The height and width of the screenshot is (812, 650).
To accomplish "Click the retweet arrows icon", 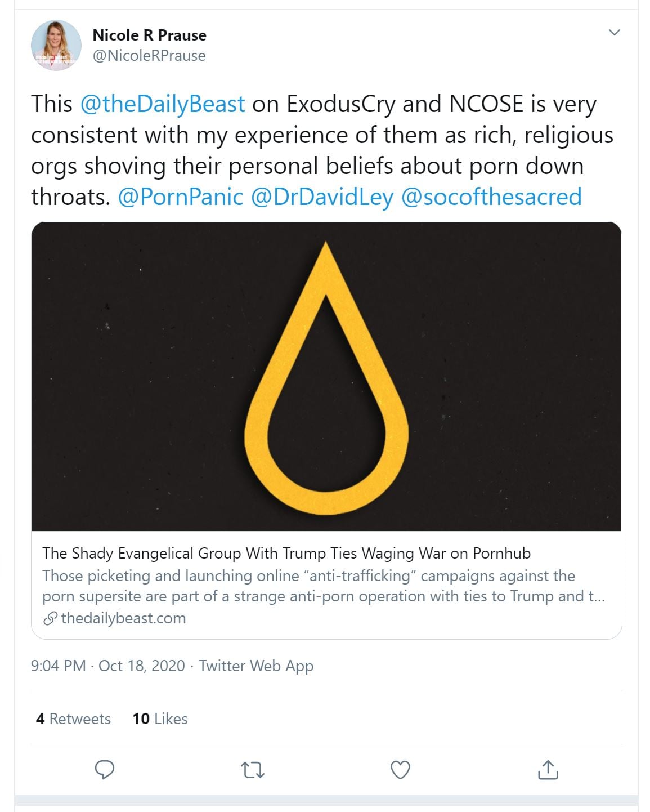I will tap(252, 770).
